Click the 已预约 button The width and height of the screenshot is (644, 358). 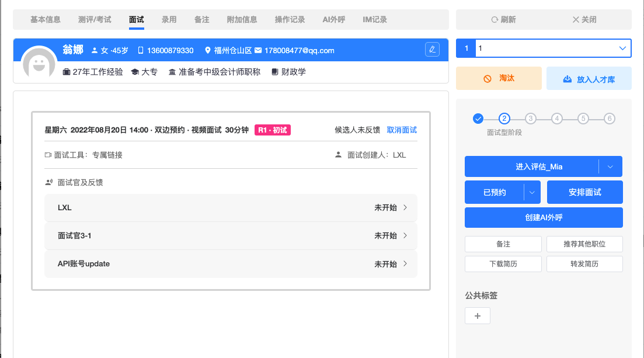[x=495, y=192]
